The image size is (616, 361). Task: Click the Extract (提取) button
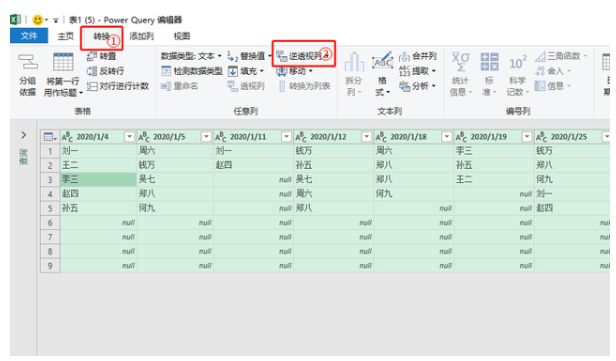coord(417,71)
